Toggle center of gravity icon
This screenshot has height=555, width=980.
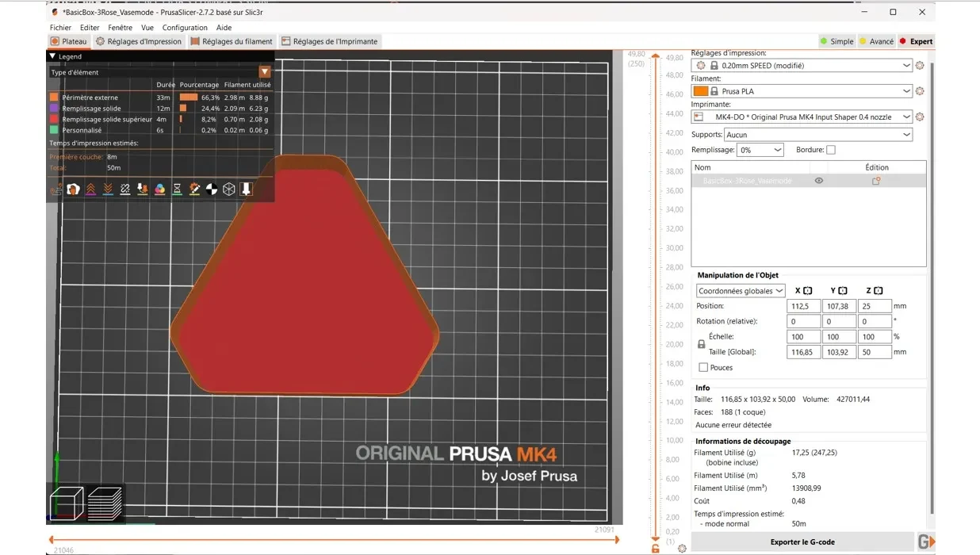pos(212,189)
